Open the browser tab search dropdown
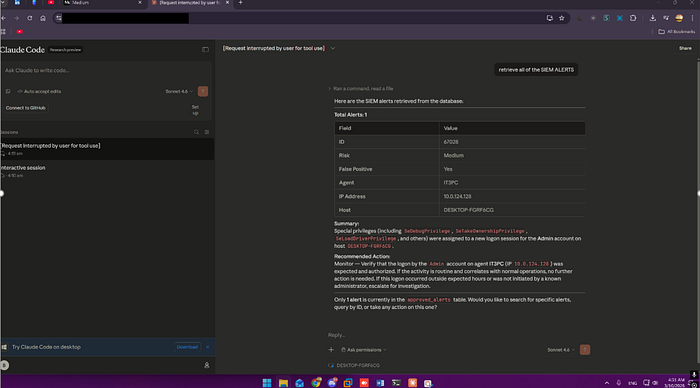 coord(4,3)
